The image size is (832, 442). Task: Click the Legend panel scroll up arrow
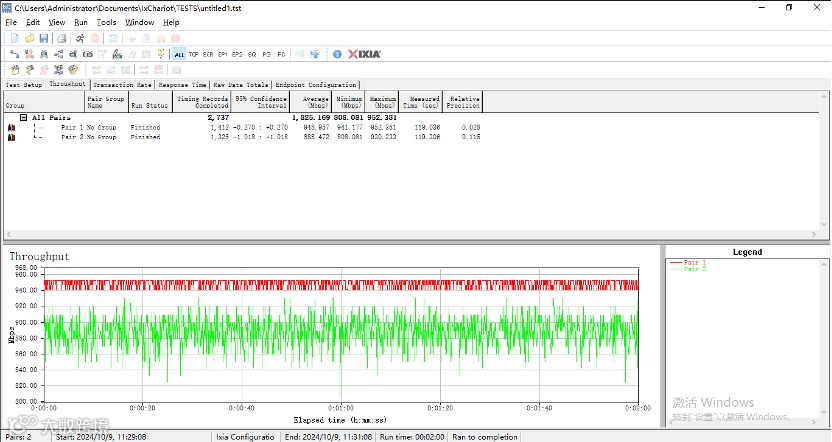pyautogui.click(x=824, y=264)
